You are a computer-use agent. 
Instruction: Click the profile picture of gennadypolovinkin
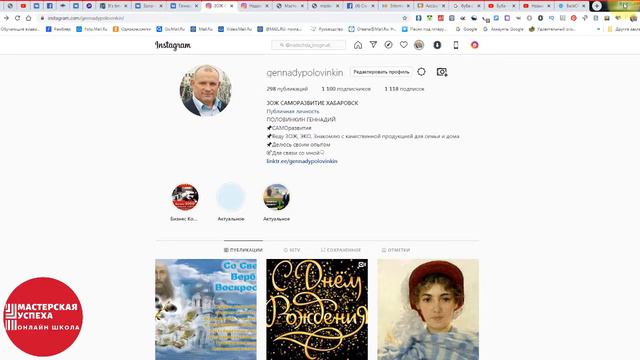[206, 91]
